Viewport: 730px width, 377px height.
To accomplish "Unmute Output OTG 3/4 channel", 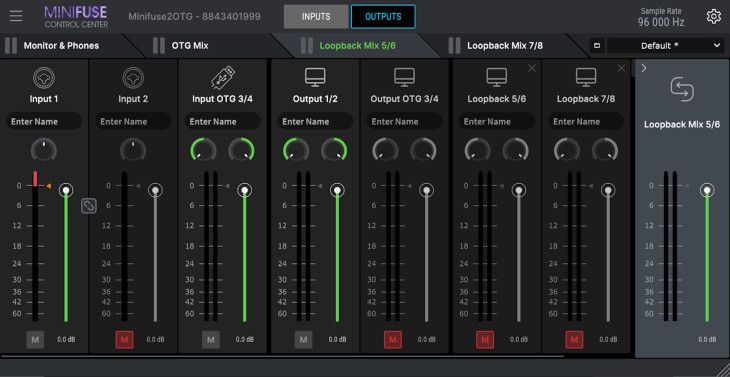I will click(392, 340).
